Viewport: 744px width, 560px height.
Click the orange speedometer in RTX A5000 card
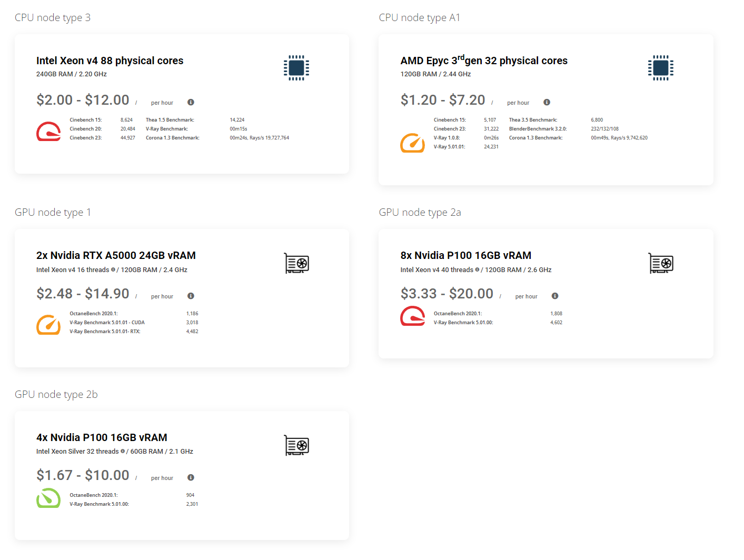click(48, 325)
